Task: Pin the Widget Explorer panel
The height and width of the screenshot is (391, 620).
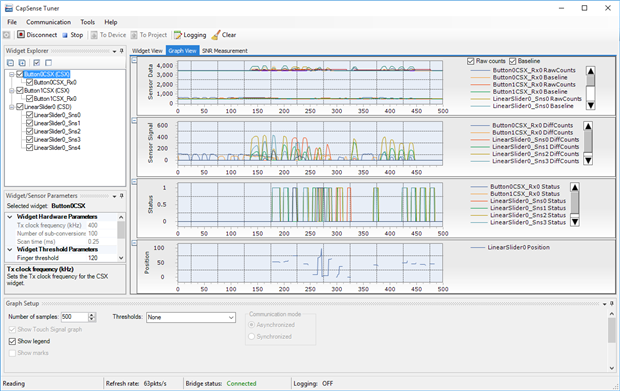Action: [x=121, y=51]
